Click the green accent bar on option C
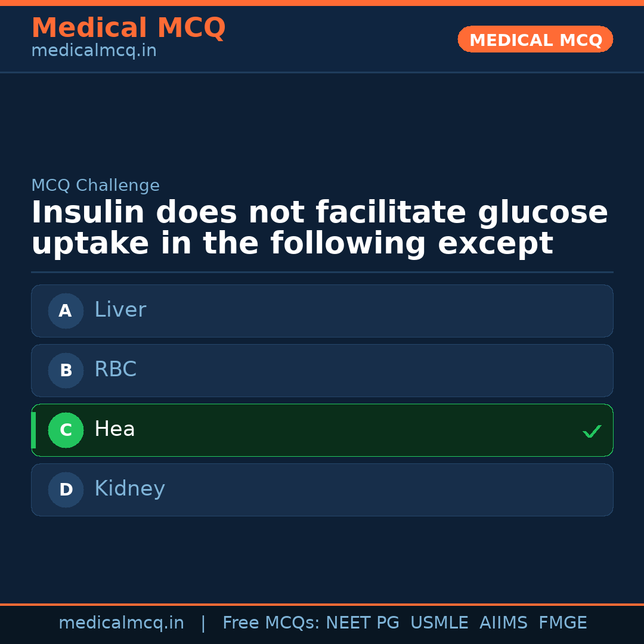 [33, 430]
